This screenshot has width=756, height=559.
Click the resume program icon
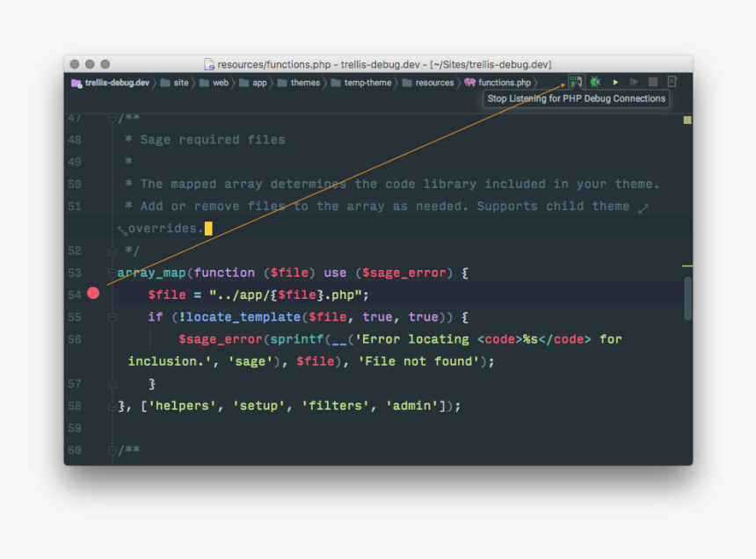[634, 83]
